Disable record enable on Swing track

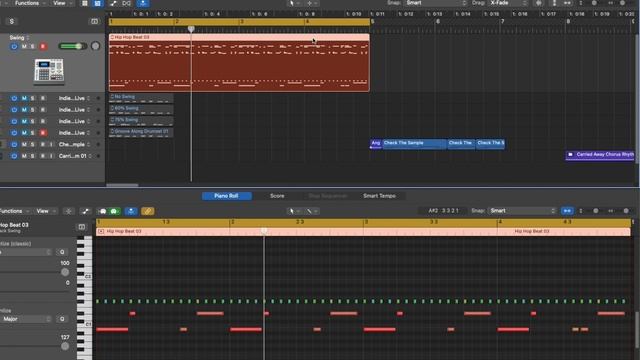tap(43, 47)
